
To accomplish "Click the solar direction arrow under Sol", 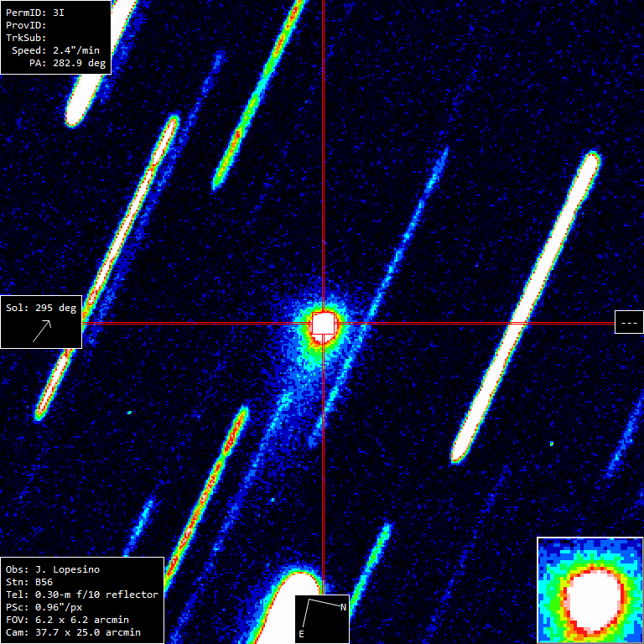I will pyautogui.click(x=42, y=330).
